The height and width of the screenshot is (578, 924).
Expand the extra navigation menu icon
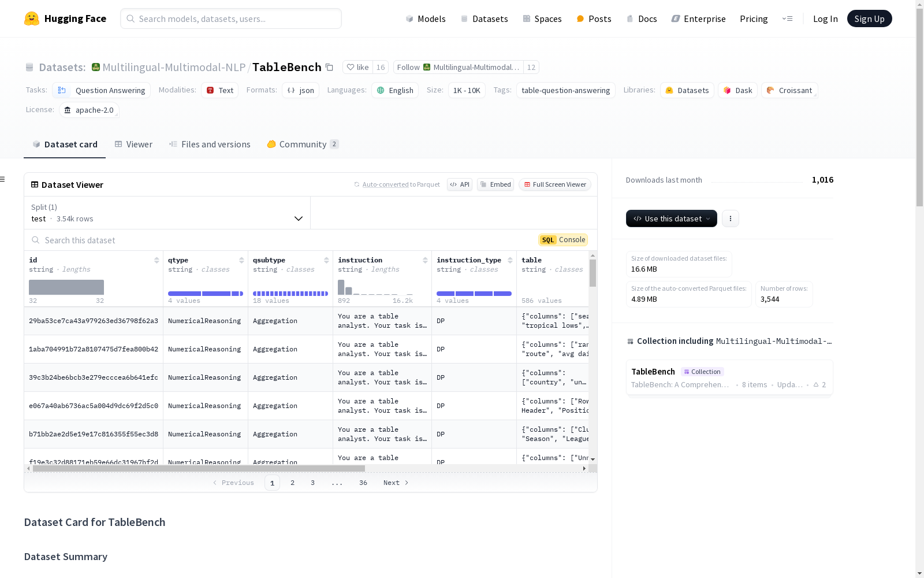click(787, 18)
